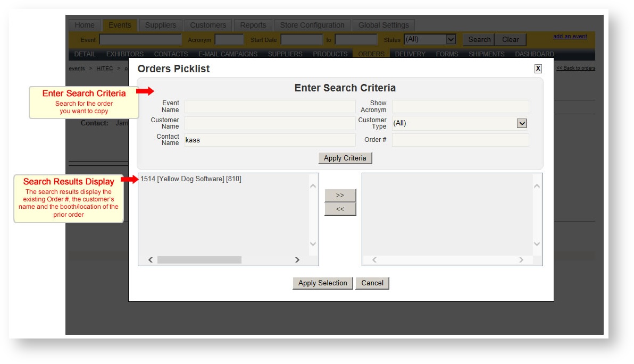Viewport: 634px width, 364px height.
Task: Open the Store Configuration tab
Action: tap(312, 25)
